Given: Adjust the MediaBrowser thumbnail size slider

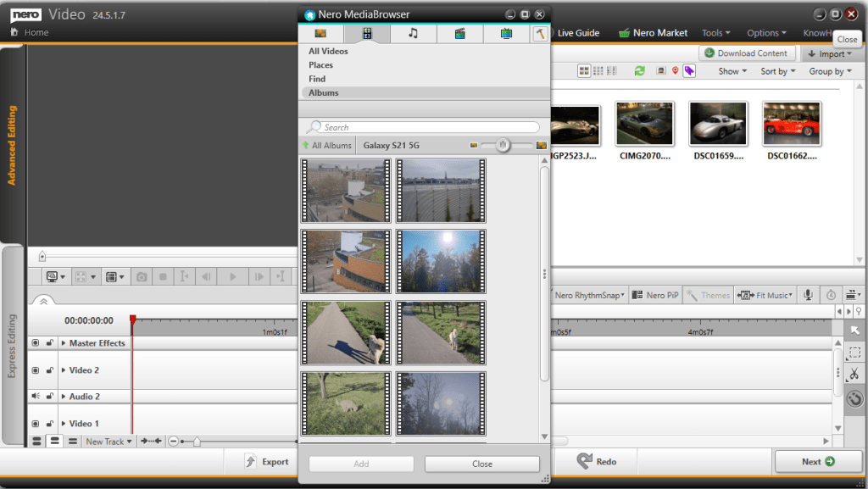Looking at the screenshot, I should [503, 146].
